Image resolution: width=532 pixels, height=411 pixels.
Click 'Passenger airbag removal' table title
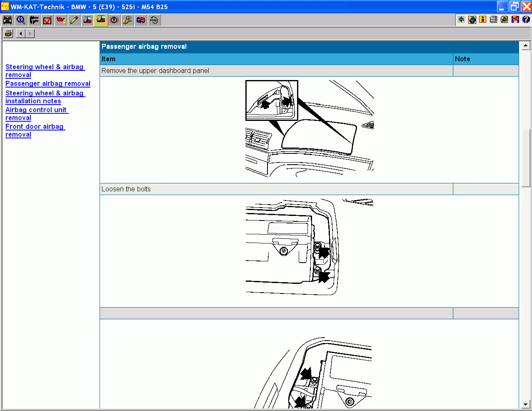pyautogui.click(x=144, y=47)
